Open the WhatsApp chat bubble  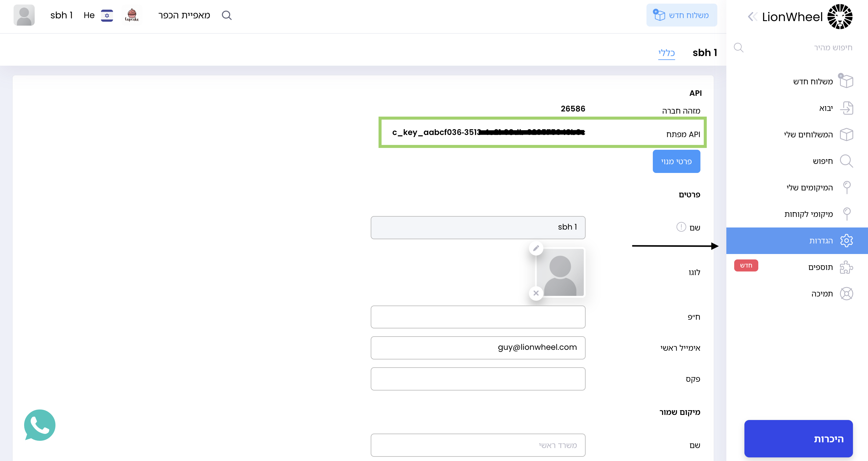pyautogui.click(x=40, y=425)
